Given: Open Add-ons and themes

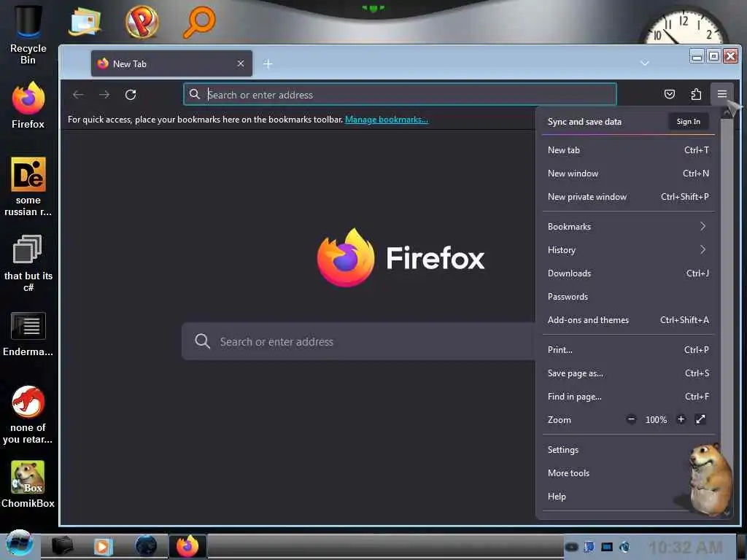Looking at the screenshot, I should (x=628, y=320).
